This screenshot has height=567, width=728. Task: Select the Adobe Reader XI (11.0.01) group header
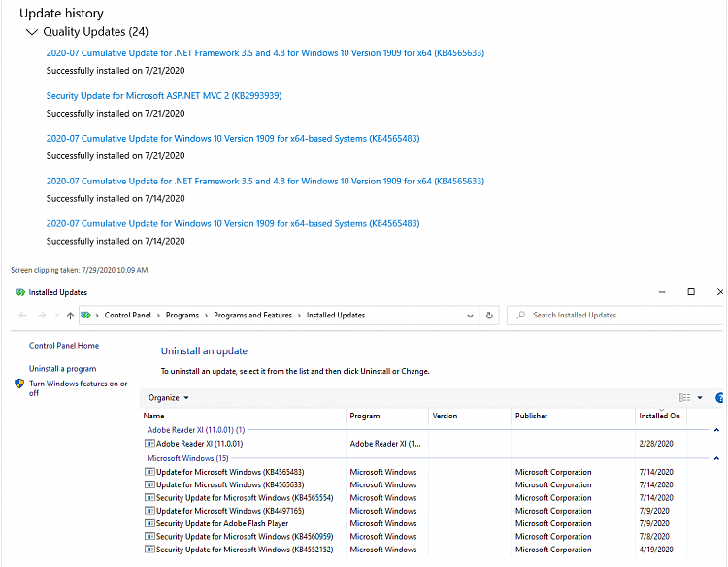click(x=195, y=430)
